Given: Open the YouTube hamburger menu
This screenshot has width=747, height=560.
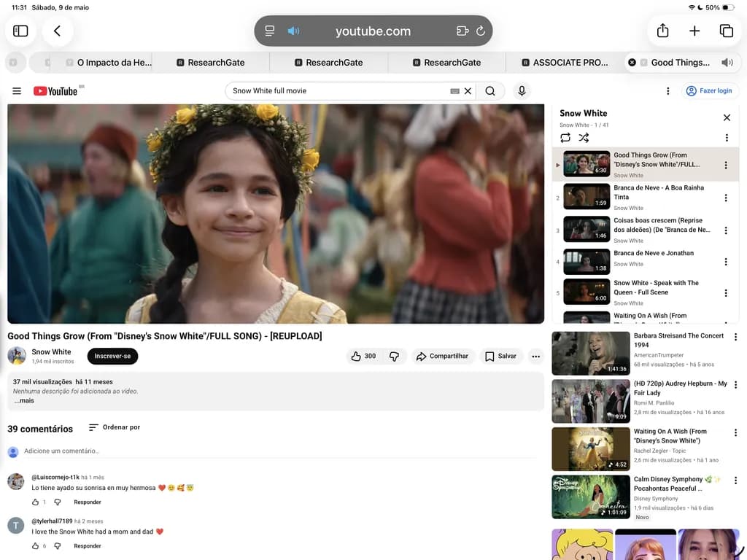Looking at the screenshot, I should pyautogui.click(x=17, y=91).
